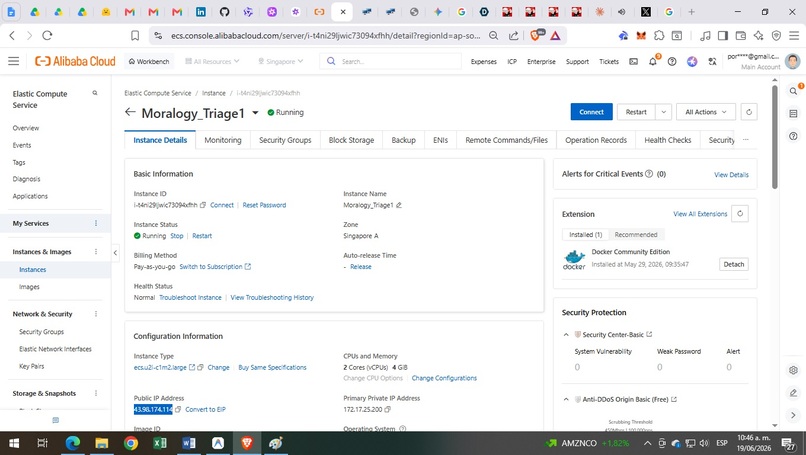Show more tabs with the ellipsis
Screen dimensions: 806x455
tap(746, 140)
